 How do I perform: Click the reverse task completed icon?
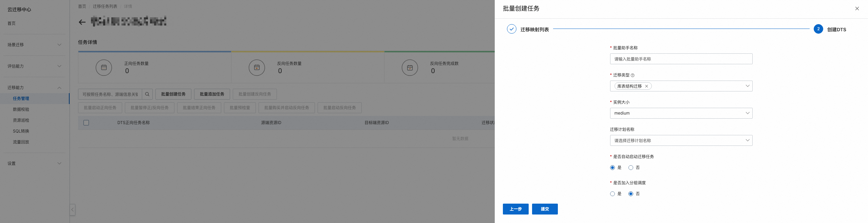(x=410, y=67)
